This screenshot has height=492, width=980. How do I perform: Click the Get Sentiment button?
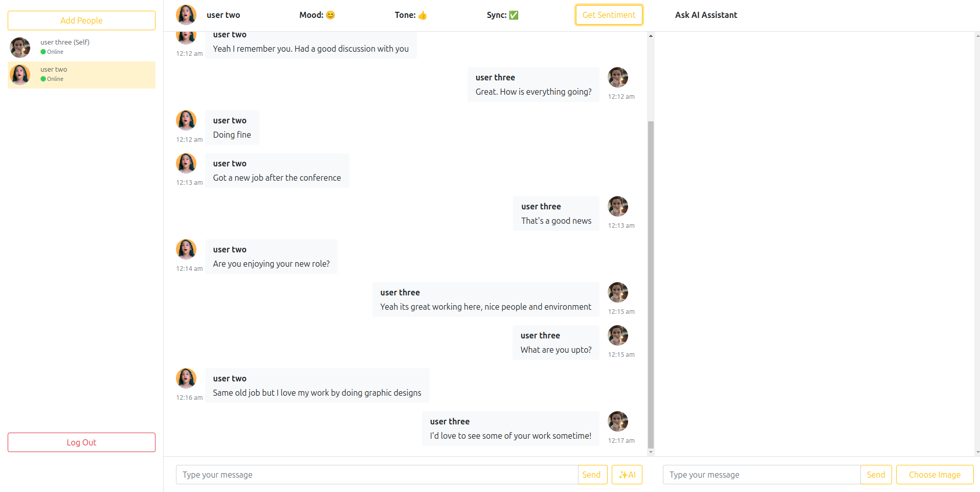(609, 15)
